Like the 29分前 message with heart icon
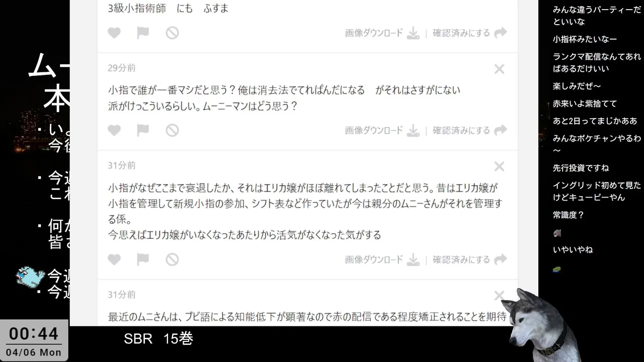Screen dimensions: 644x362 114,130
